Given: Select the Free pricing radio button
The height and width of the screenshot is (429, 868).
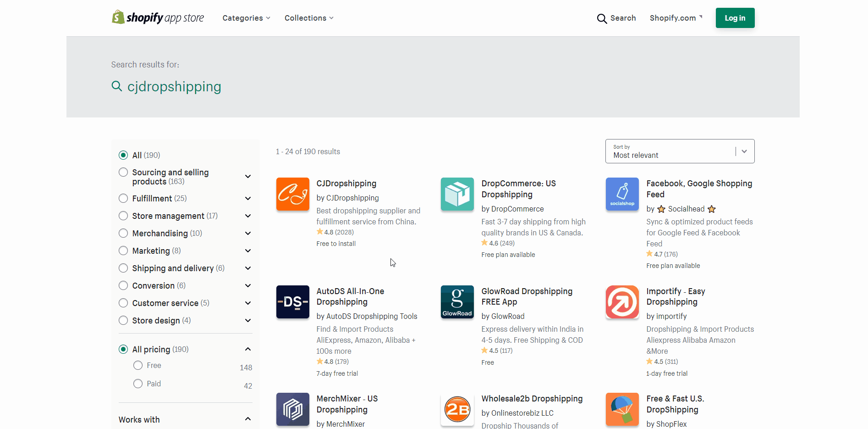Looking at the screenshot, I should (x=138, y=365).
